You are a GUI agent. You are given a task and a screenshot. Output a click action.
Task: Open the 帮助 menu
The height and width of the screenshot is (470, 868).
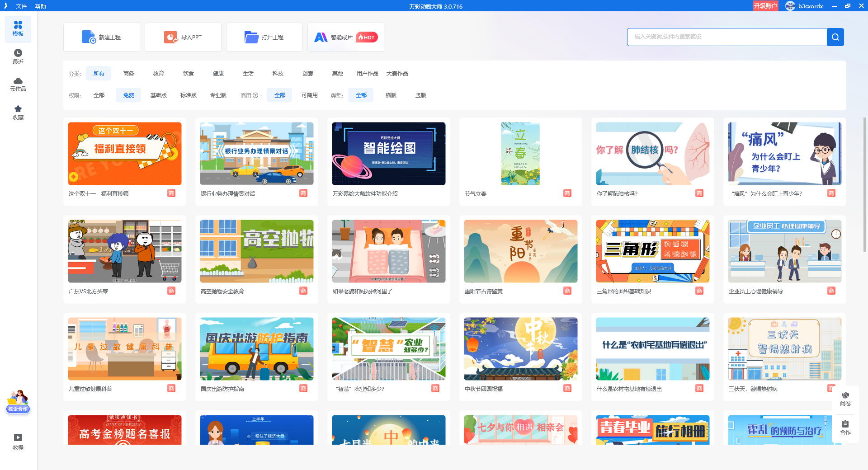click(40, 6)
